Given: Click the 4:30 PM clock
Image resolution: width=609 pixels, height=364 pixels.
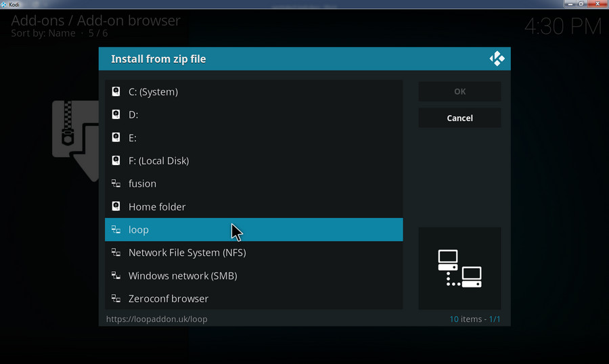Looking at the screenshot, I should pos(563,26).
